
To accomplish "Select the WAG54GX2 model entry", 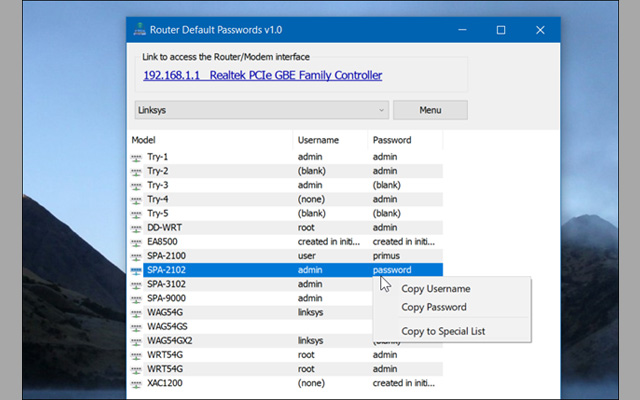I will tap(171, 341).
